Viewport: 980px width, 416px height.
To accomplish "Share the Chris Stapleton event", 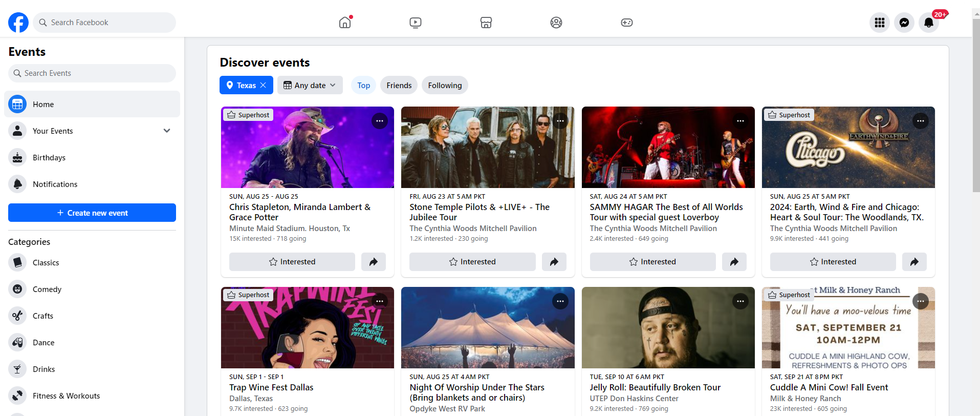I will 374,262.
